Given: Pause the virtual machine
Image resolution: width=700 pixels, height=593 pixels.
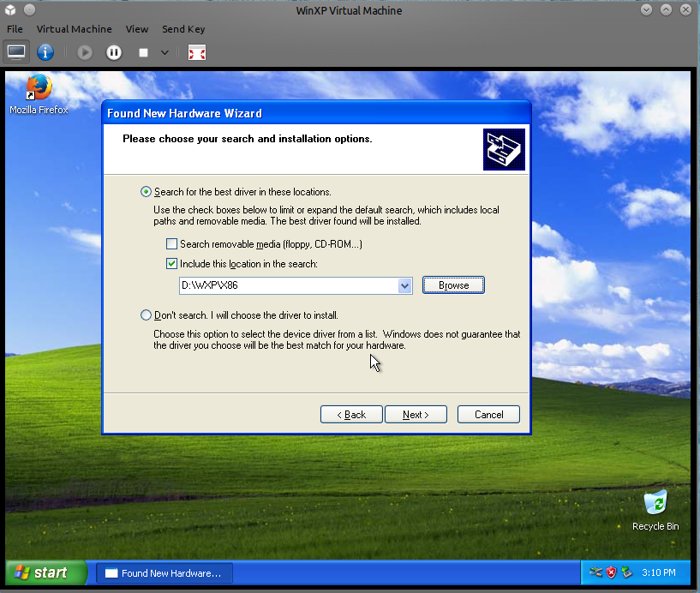Looking at the screenshot, I should click(114, 52).
